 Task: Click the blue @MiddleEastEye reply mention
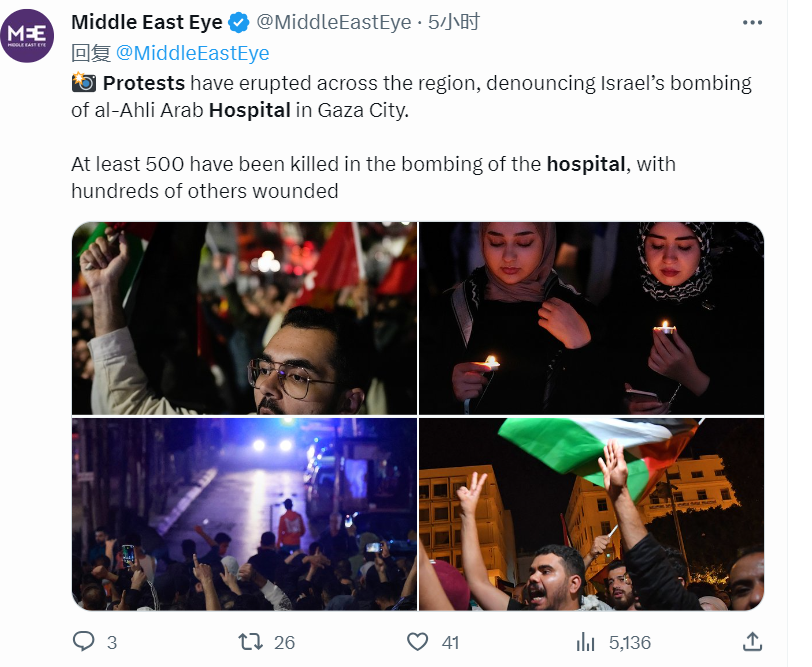click(192, 53)
